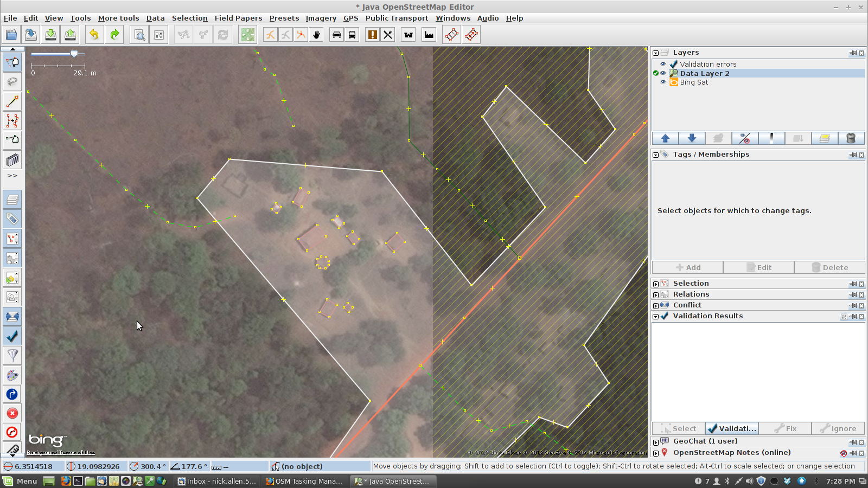Expand the OpenStreetMap Notes panel
Image resolution: width=868 pixels, height=488 pixels.
656,453
